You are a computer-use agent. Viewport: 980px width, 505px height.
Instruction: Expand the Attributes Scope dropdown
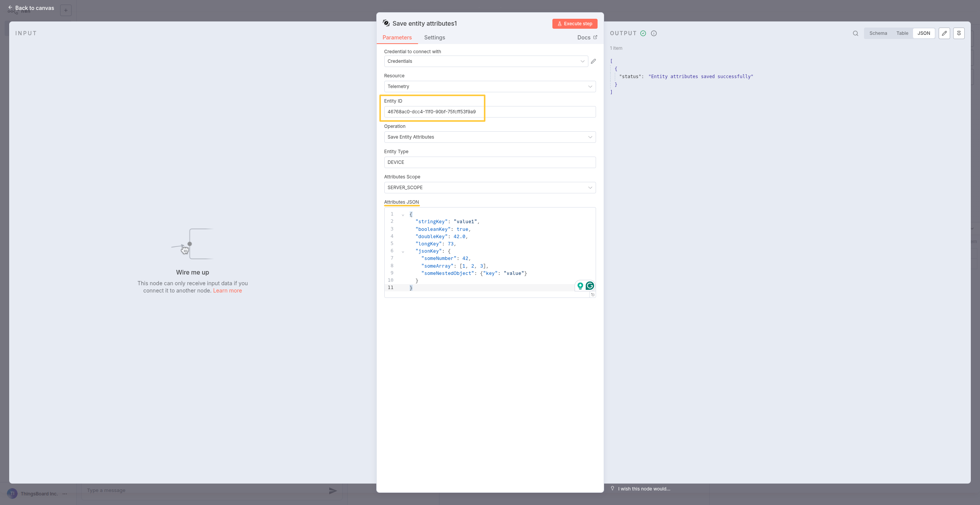[x=490, y=188]
